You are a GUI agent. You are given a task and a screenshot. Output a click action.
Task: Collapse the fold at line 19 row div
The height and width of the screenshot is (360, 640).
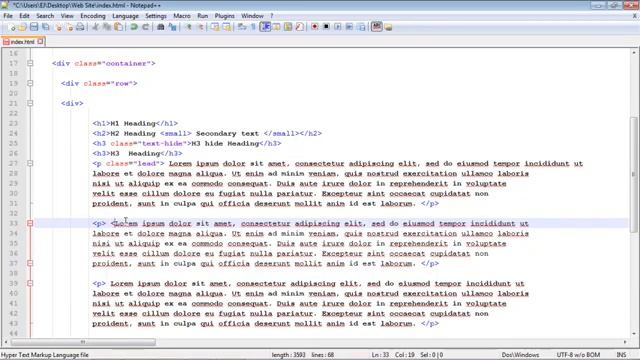pyautogui.click(x=30, y=83)
